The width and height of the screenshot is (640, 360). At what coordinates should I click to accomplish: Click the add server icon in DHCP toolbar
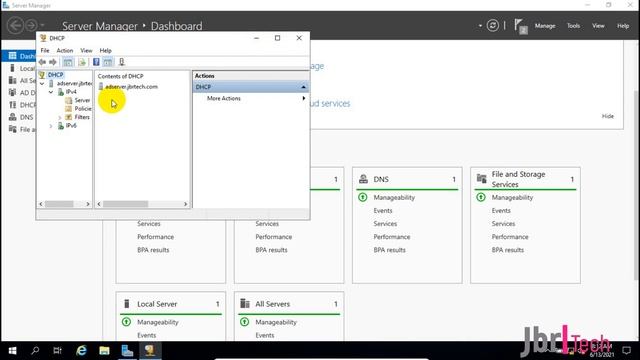pos(122,62)
